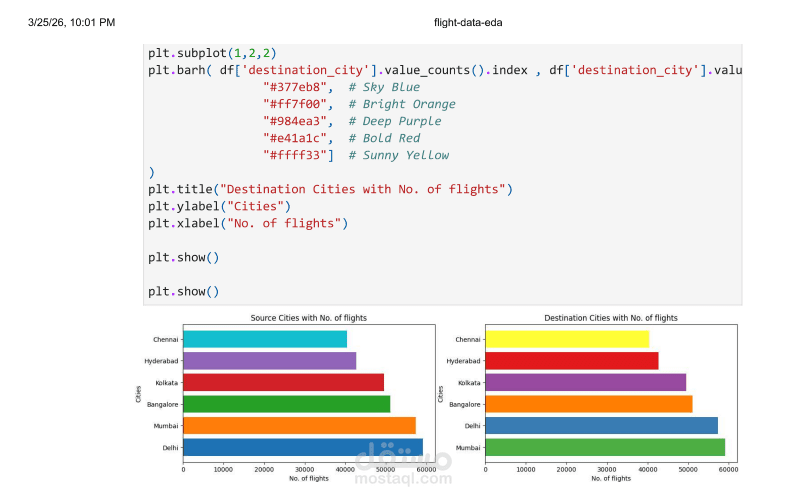Click the 0 tick on Source chart
Image resolution: width=808 pixels, height=497 pixels.
(x=183, y=469)
